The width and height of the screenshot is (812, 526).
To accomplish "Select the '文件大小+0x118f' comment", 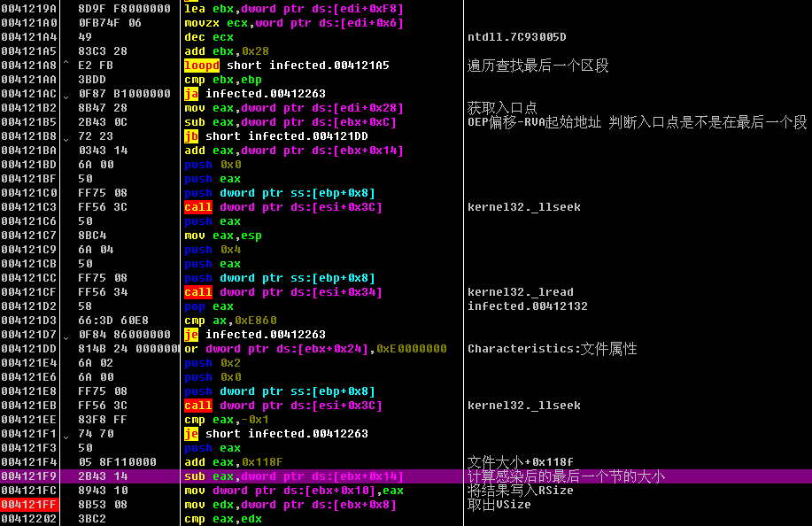I will coord(520,462).
